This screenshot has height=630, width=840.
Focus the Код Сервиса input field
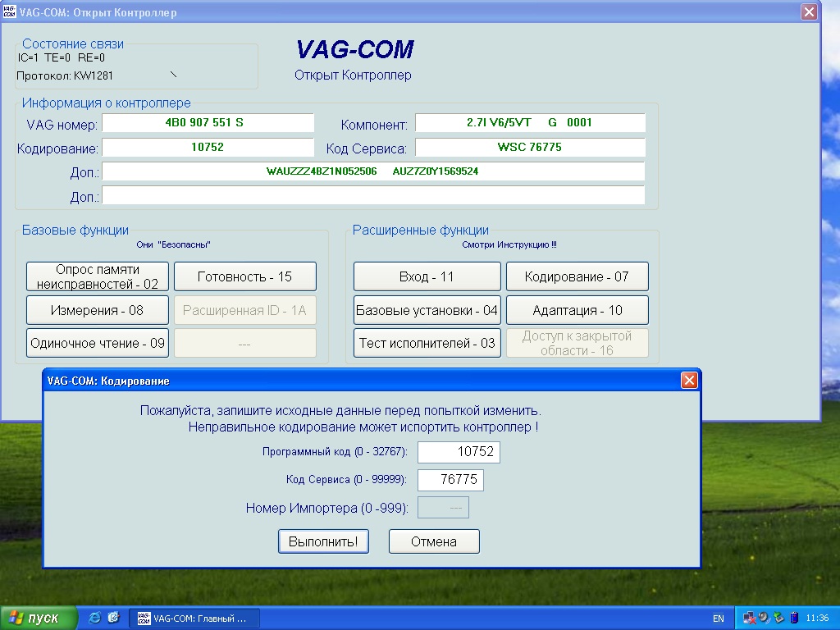(450, 480)
